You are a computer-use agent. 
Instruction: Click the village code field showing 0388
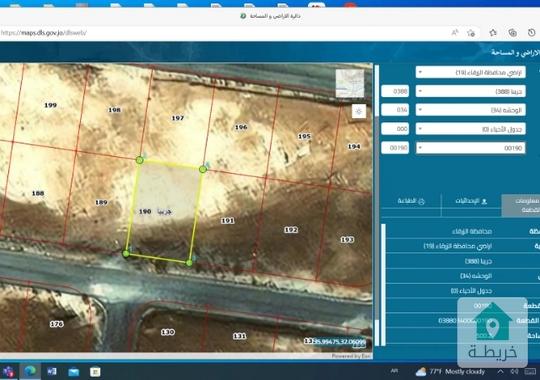pos(395,91)
